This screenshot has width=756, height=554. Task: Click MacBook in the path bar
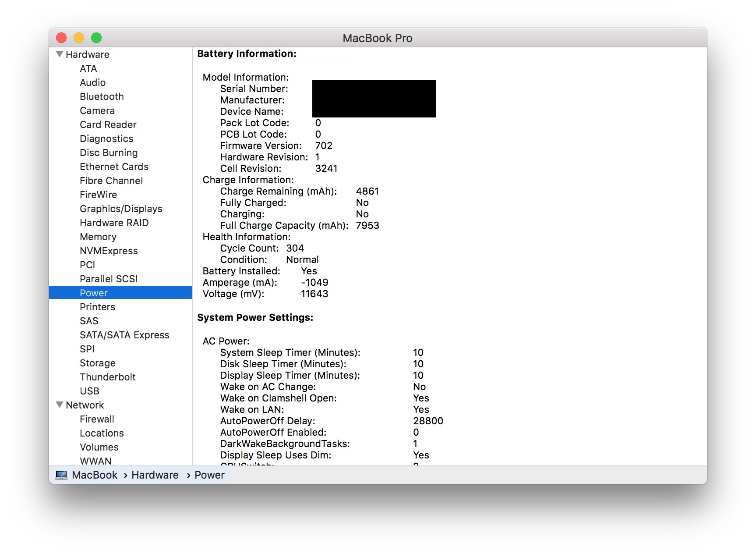click(95, 475)
